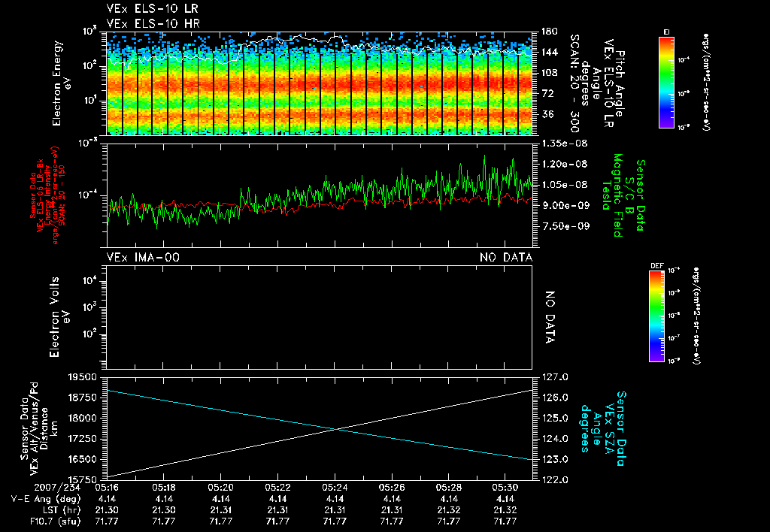Click the '05:30' time axis label
Screen dimensions: 770x532
pyautogui.click(x=505, y=488)
